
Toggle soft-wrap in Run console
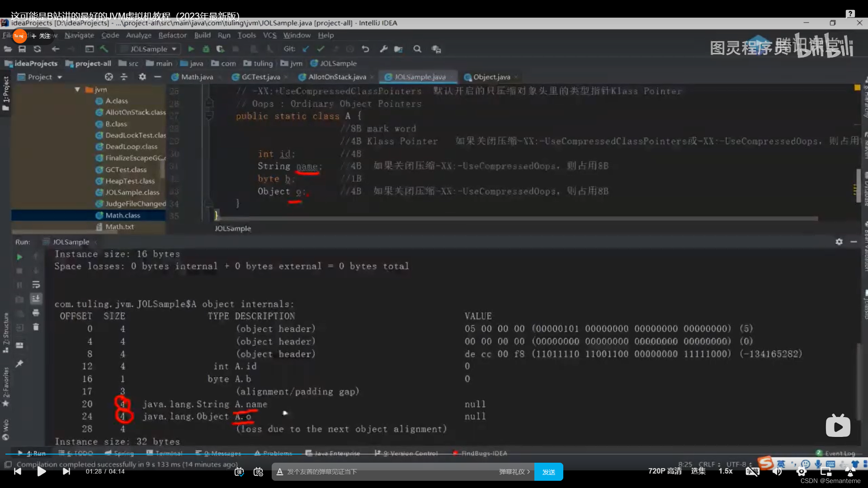tap(36, 285)
